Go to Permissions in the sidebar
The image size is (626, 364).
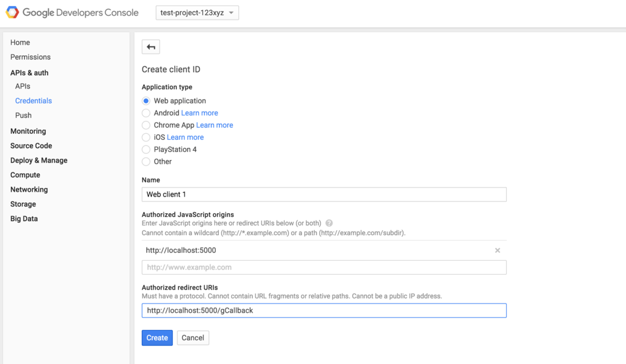31,57
